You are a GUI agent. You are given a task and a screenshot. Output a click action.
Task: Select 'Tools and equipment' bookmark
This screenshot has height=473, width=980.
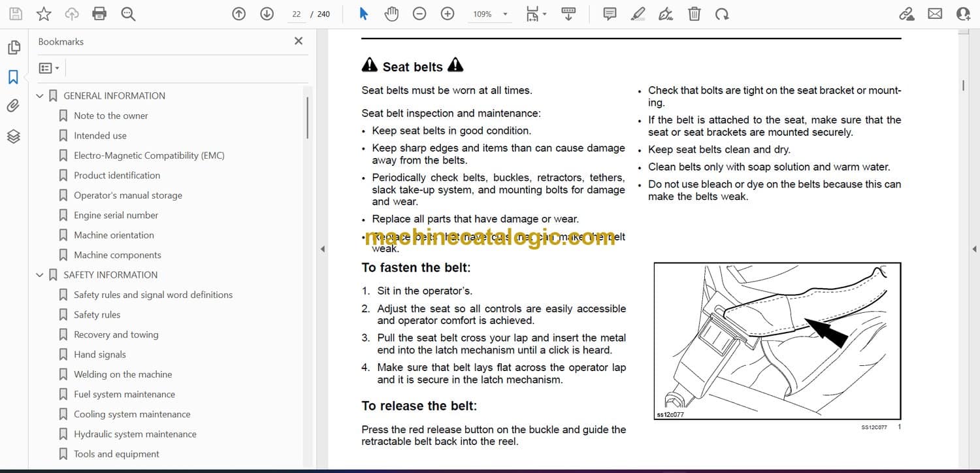117,454
